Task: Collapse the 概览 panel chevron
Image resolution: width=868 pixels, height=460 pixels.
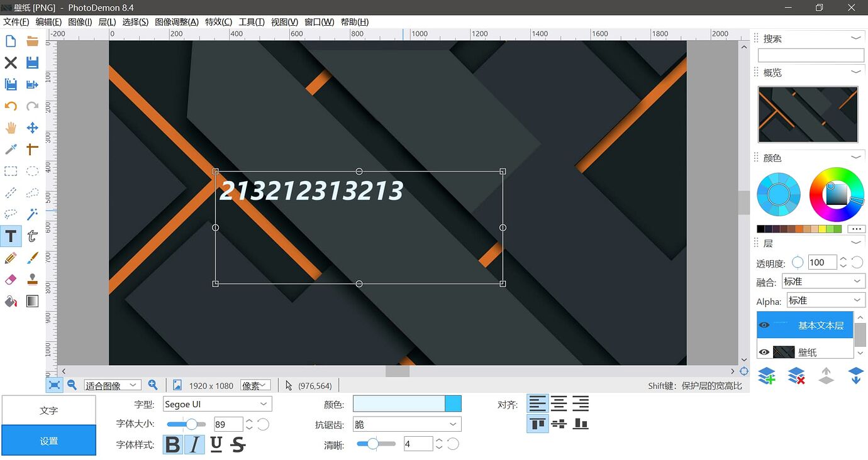Action: pos(856,72)
